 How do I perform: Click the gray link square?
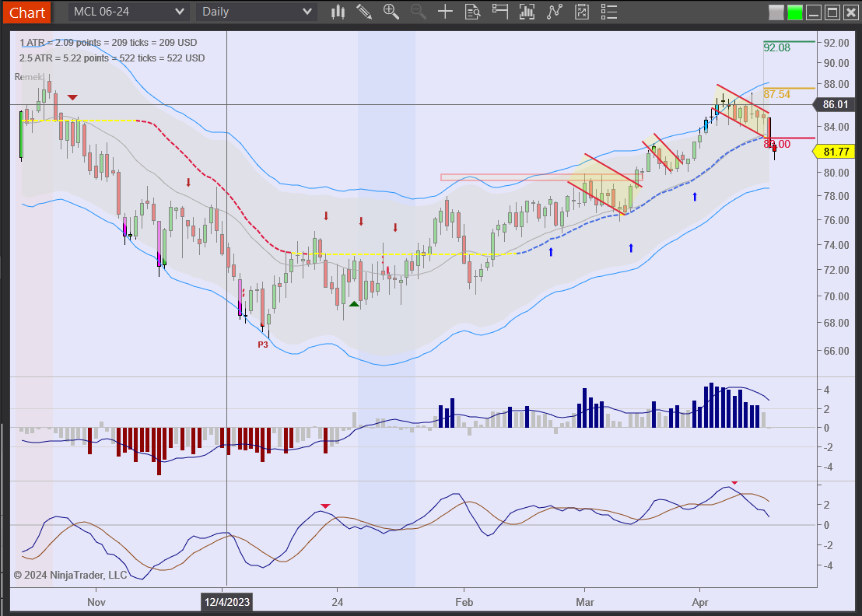coord(776,12)
